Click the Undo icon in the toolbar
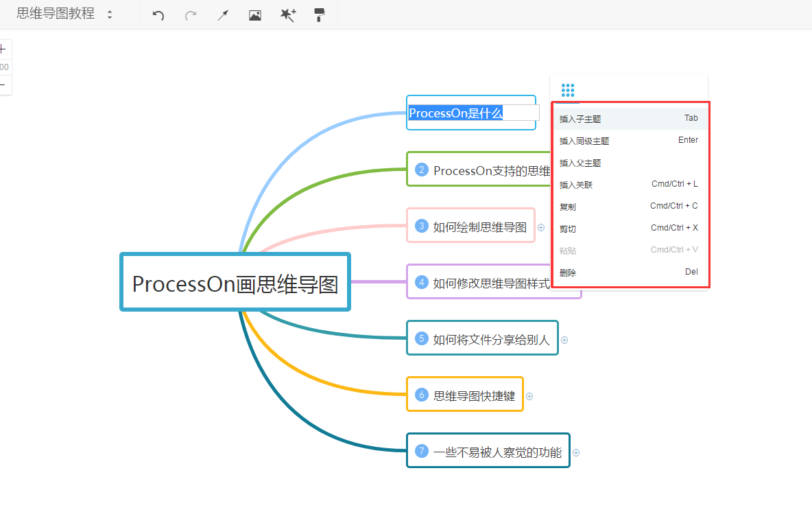The image size is (812, 510). [x=158, y=14]
